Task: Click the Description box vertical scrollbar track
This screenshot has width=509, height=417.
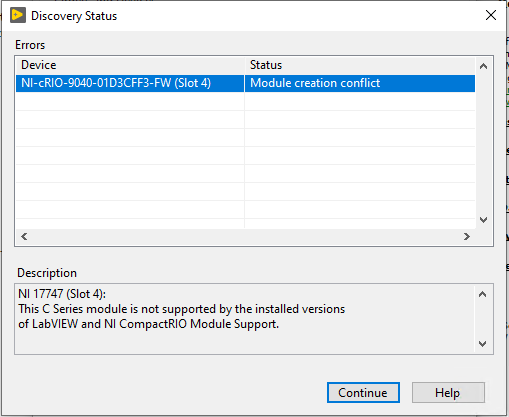Action: click(x=482, y=319)
